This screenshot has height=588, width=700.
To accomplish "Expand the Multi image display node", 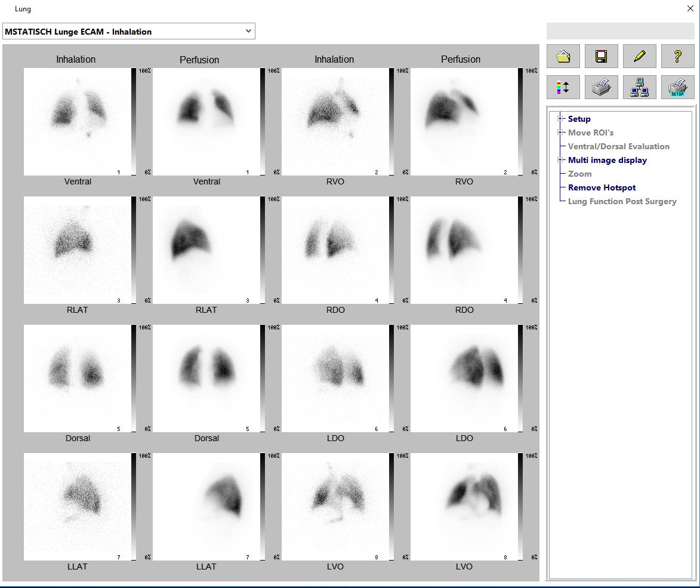I will coord(560,160).
